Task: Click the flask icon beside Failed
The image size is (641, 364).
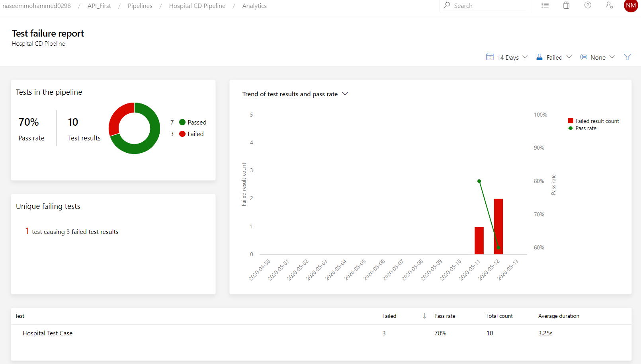Action: tap(539, 57)
